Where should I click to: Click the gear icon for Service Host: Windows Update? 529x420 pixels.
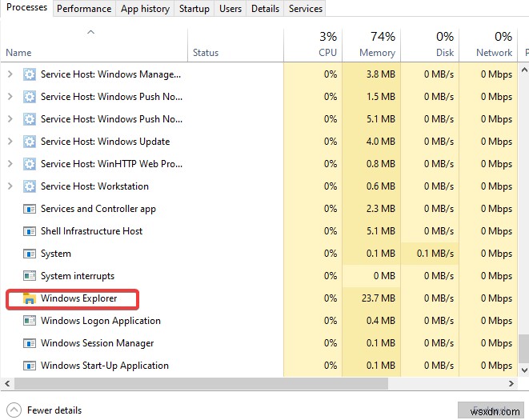[x=30, y=142]
